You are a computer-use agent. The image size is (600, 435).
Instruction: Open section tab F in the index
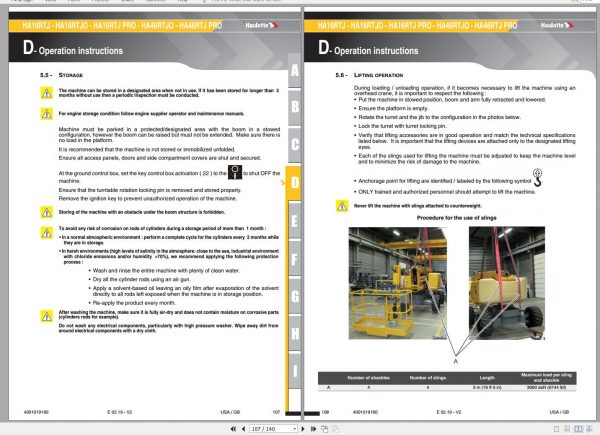pos(295,258)
